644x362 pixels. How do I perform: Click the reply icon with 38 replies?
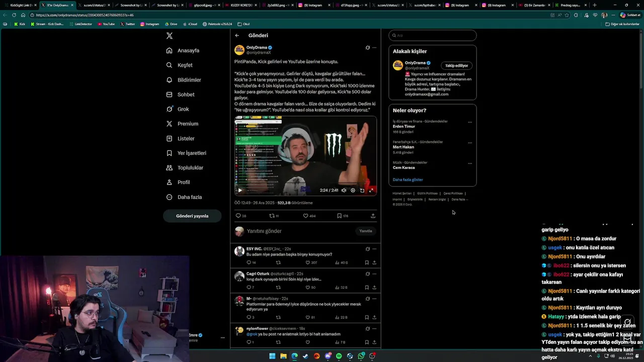[240, 216]
